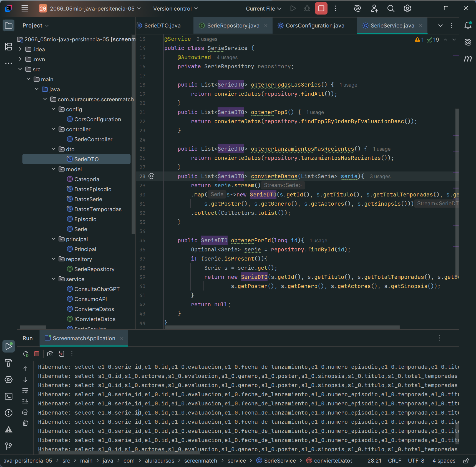Close the SerieRepository.java tab
The height and width of the screenshot is (467, 476).
click(266, 26)
